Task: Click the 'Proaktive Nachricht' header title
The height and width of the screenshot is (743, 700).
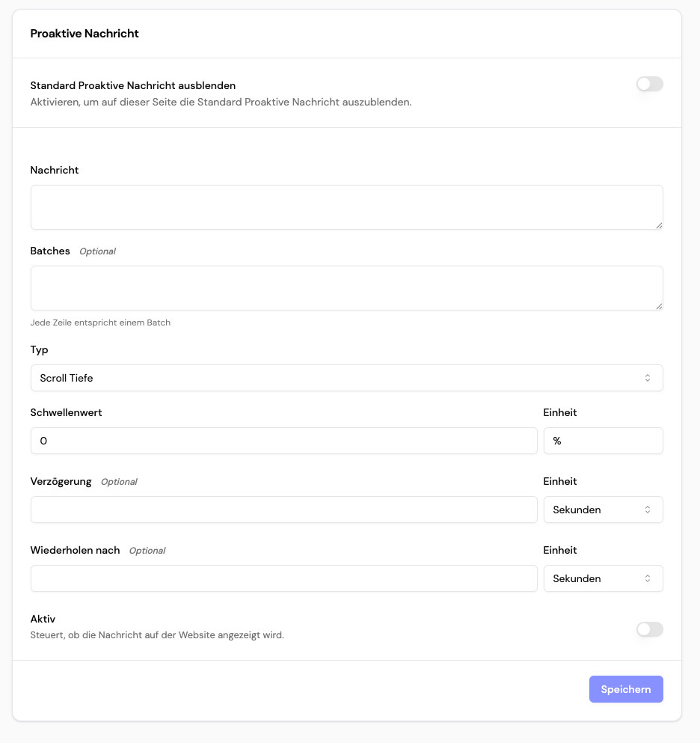Action: point(84,33)
